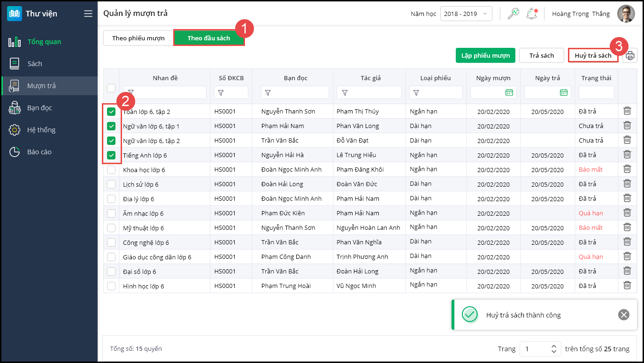Open the notification bell icon

pos(531,14)
